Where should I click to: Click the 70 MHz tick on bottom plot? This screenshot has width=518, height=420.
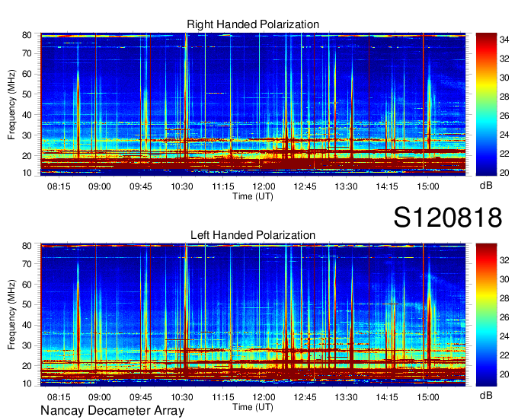pyautogui.click(x=27, y=264)
